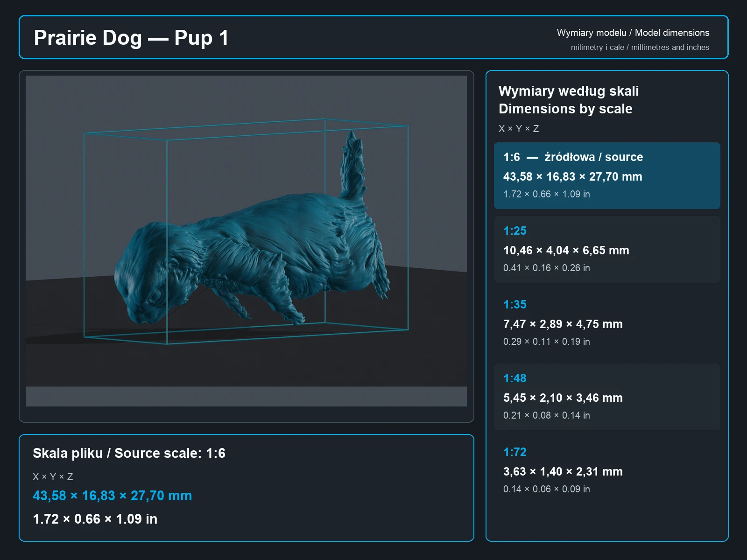Click the prairie dog's raised tail
Viewport: 747px width, 560px height.
(353, 168)
